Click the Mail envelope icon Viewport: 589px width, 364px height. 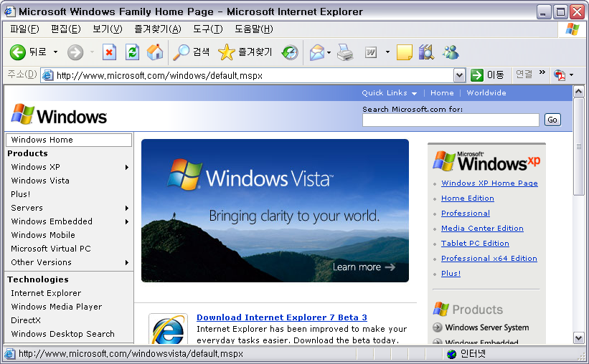[316, 52]
